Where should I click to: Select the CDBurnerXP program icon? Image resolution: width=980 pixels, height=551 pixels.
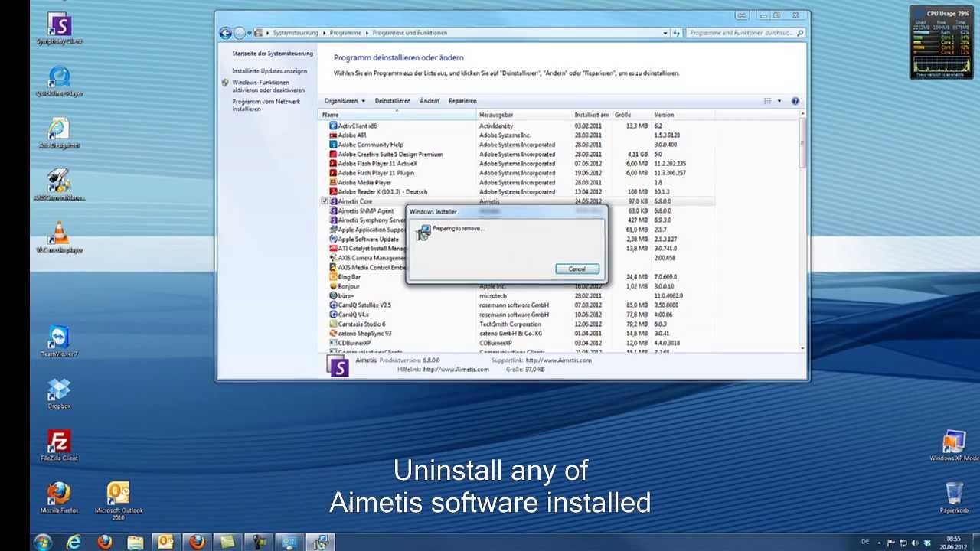click(x=333, y=343)
